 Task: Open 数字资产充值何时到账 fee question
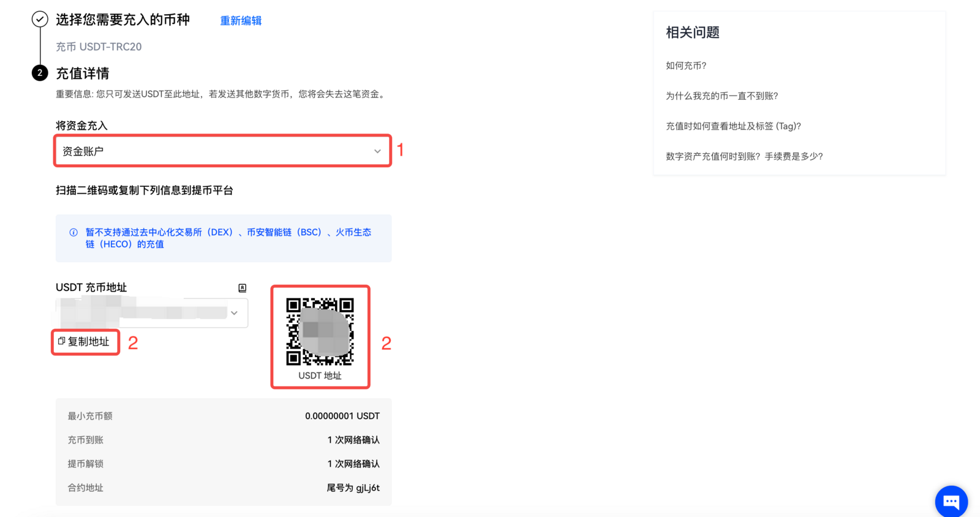pyautogui.click(x=744, y=157)
